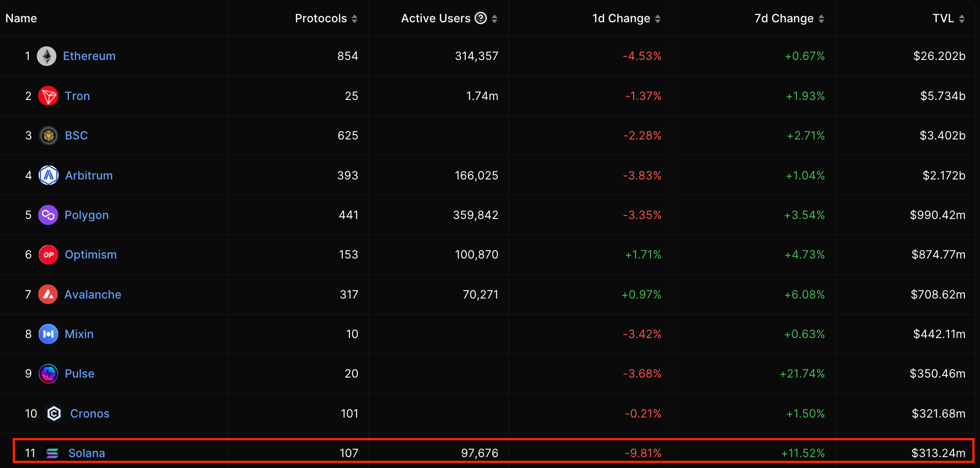Select Optimism active users 100,870
Viewport: 980px width, 468px height.
point(476,254)
